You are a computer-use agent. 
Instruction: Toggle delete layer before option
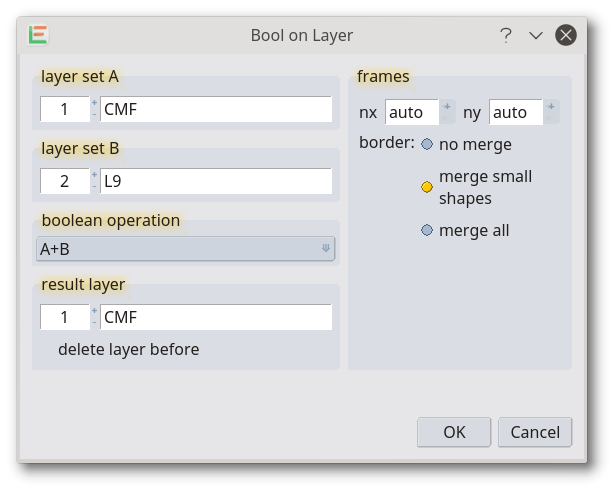[x=128, y=349]
